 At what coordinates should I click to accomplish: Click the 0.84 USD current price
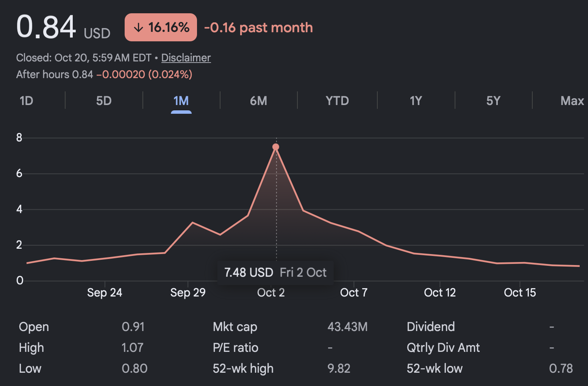63,27
